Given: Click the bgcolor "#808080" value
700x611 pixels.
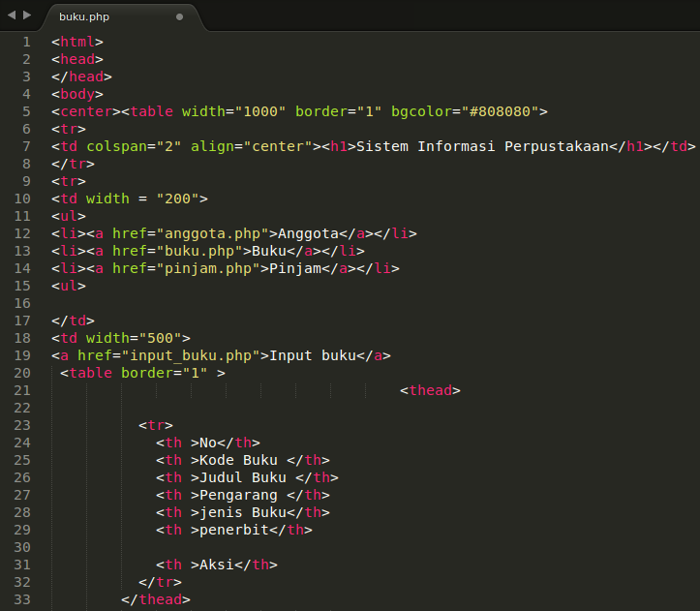Looking at the screenshot, I should tap(500, 111).
